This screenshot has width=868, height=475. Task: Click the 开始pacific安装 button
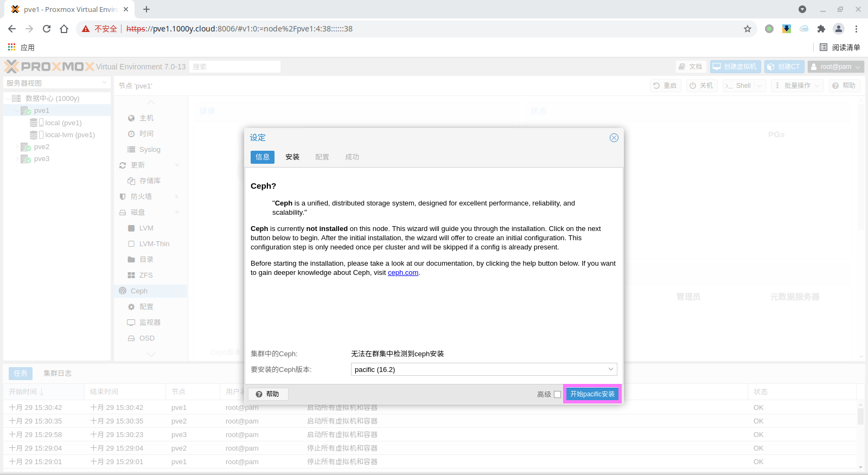coord(592,394)
